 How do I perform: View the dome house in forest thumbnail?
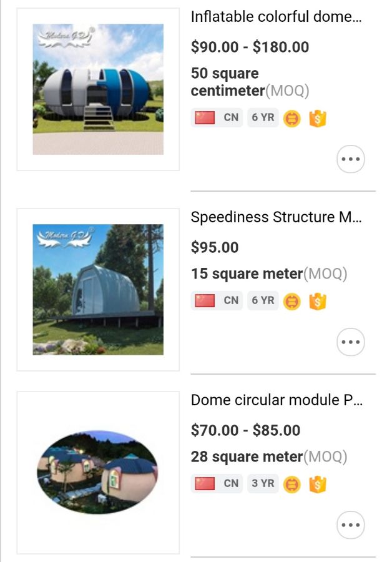pyautogui.click(x=98, y=290)
